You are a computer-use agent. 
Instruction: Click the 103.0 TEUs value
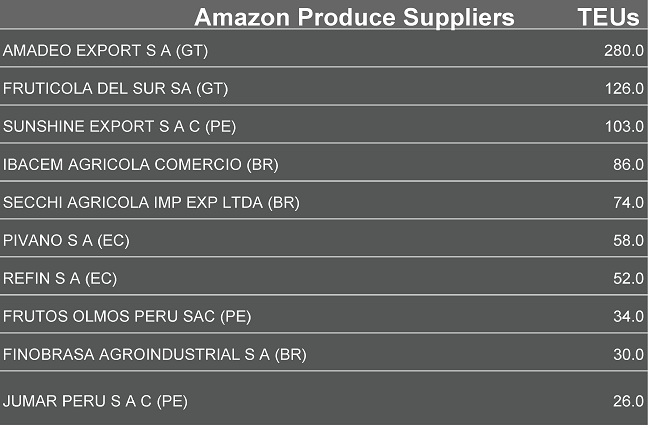pyautogui.click(x=623, y=127)
